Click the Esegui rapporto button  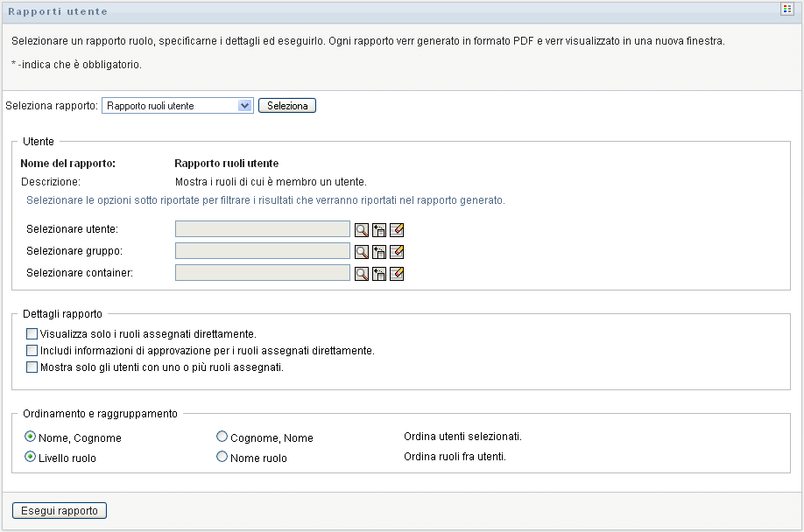point(60,510)
